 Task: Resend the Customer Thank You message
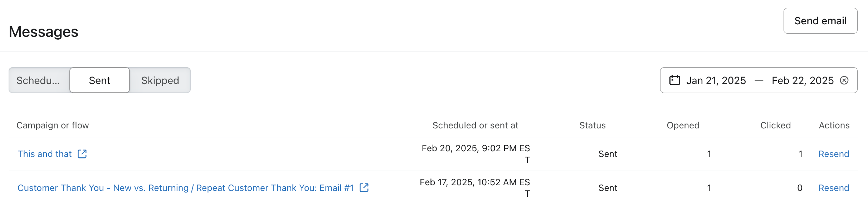834,188
